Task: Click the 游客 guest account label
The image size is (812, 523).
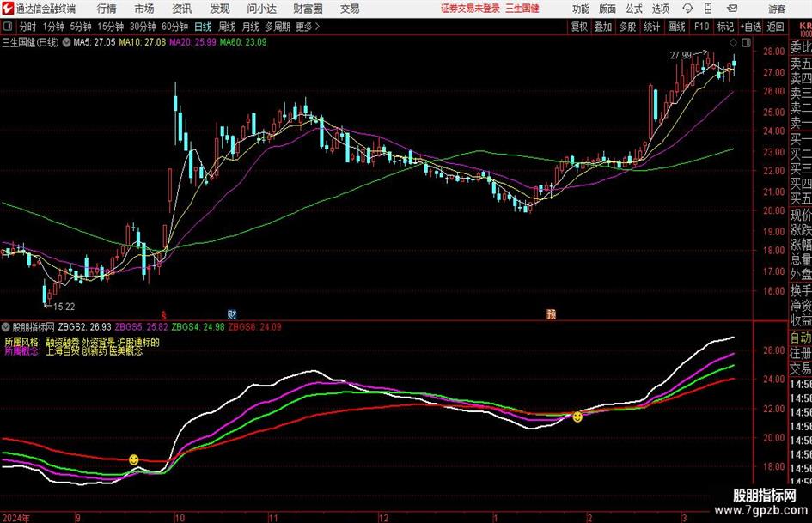Action: click(777, 9)
